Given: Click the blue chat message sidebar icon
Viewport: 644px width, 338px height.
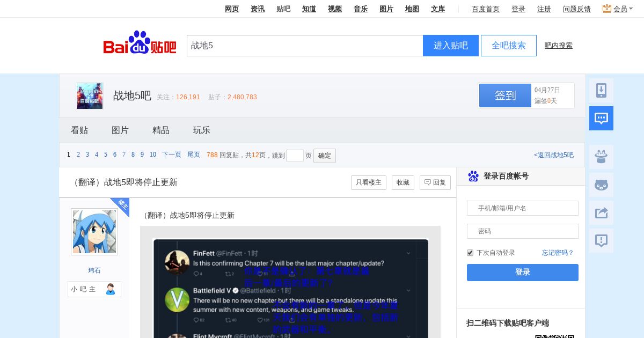Looking at the screenshot, I should click(601, 118).
